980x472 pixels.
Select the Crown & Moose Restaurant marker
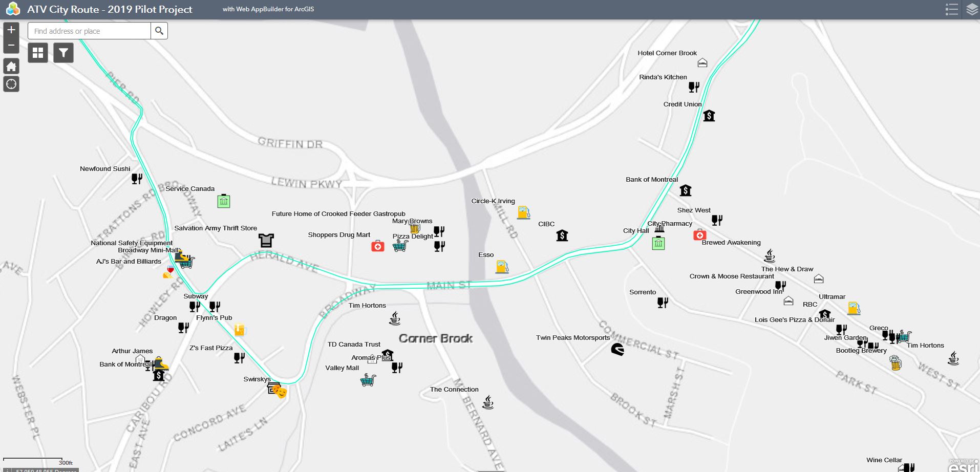pos(780,286)
